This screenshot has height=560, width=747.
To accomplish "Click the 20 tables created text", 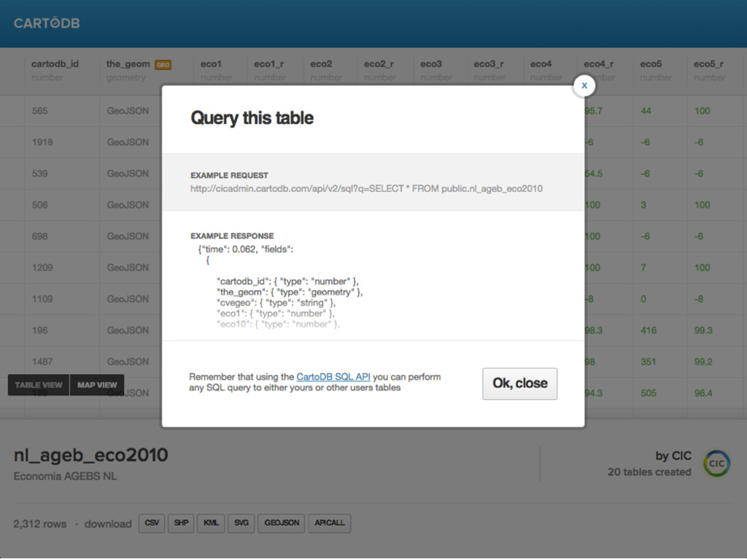I will click(649, 472).
